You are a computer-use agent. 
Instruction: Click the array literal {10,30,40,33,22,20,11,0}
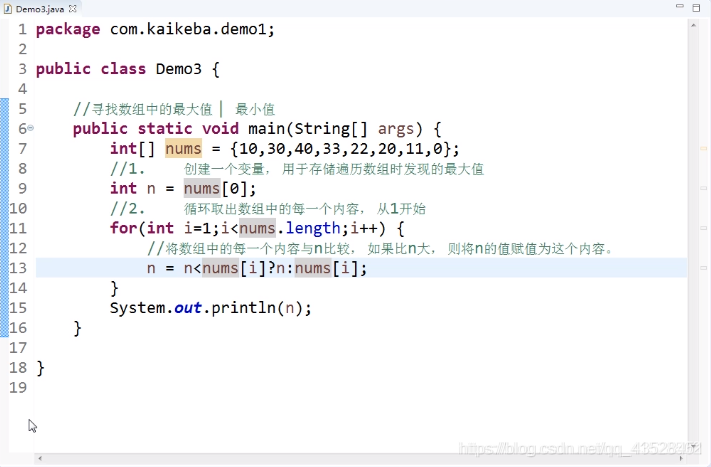341,149
